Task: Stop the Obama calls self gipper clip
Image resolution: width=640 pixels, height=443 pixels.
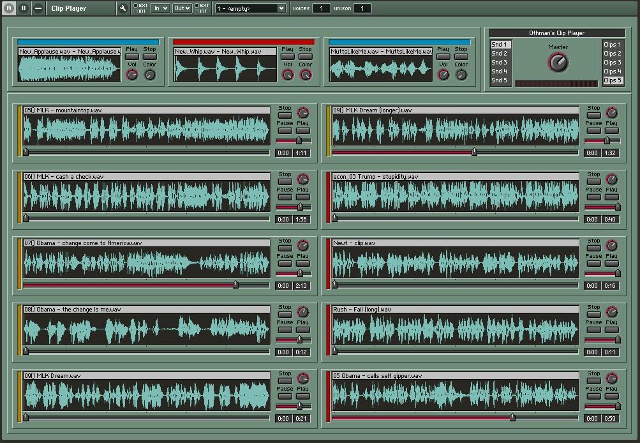Action: [593, 381]
